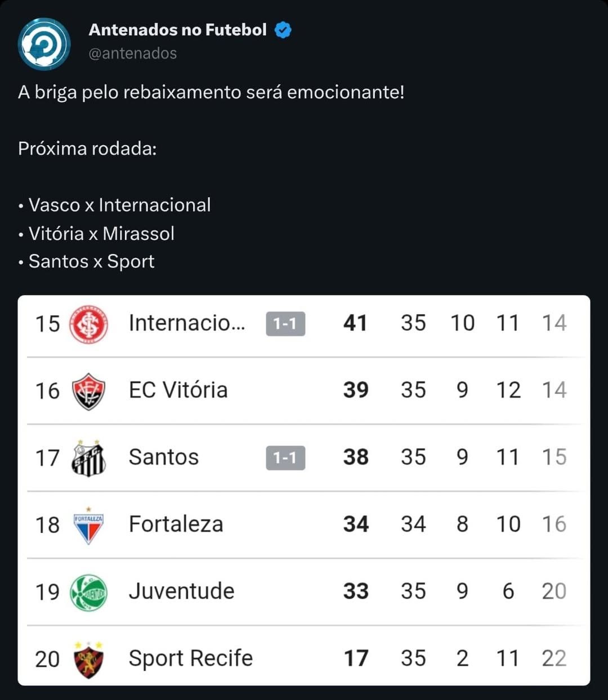Click the @antenados handle
This screenshot has height=700, width=608.
point(133,53)
